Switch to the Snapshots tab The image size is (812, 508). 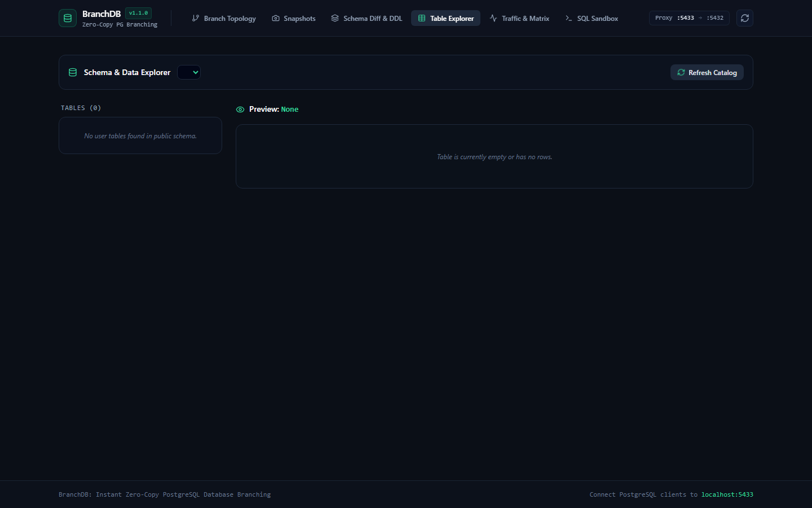[x=294, y=18]
